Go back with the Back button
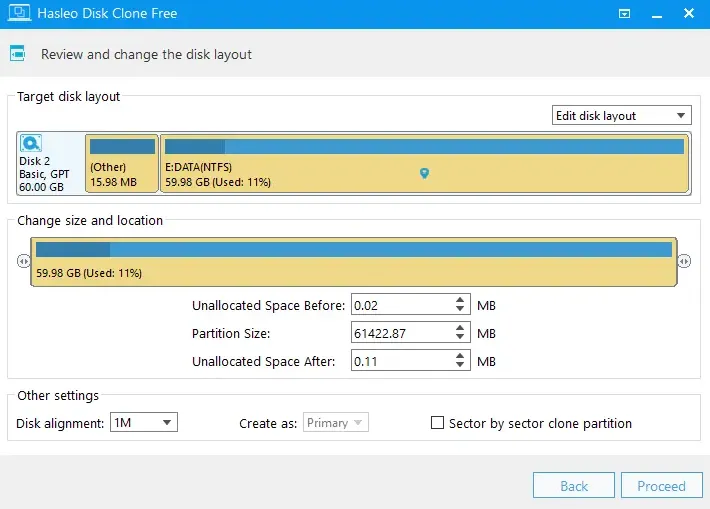710x509 pixels. [574, 485]
